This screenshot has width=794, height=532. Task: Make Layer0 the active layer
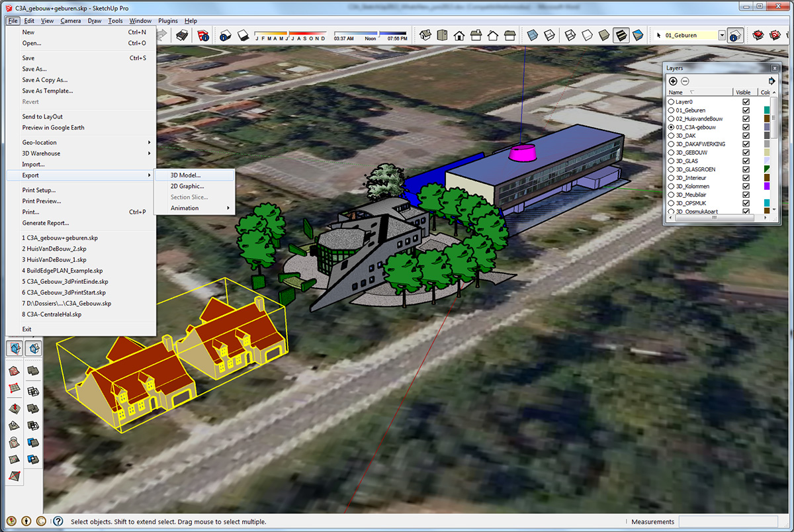(x=671, y=102)
